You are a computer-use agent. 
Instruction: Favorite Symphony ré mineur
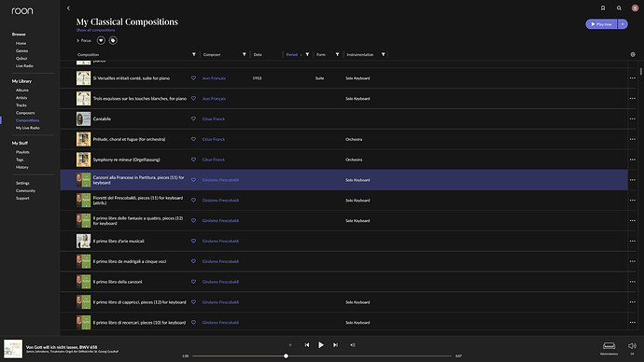tap(193, 160)
